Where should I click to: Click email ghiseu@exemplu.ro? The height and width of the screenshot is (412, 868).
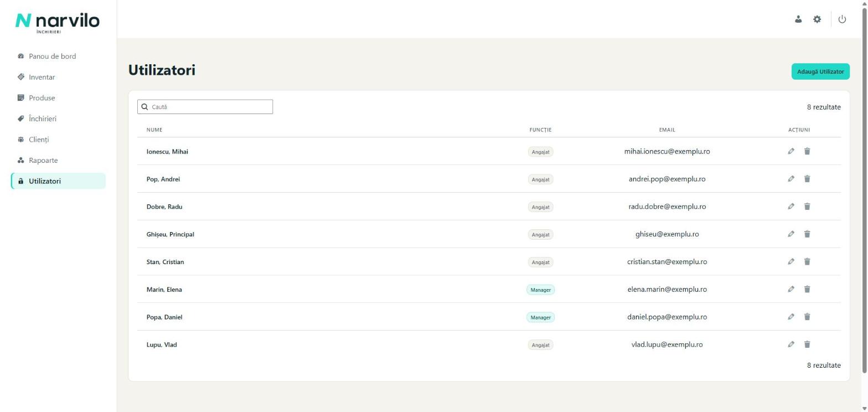click(x=667, y=234)
